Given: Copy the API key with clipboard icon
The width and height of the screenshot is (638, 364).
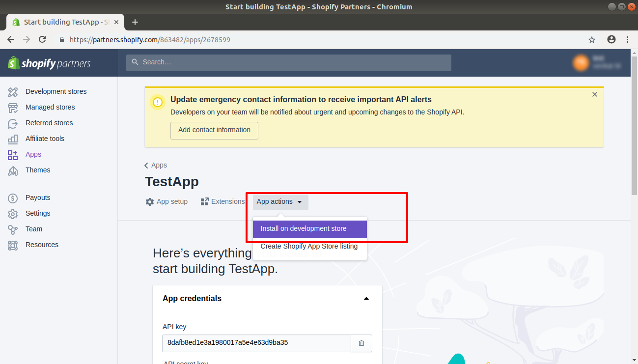Looking at the screenshot, I should tap(361, 343).
